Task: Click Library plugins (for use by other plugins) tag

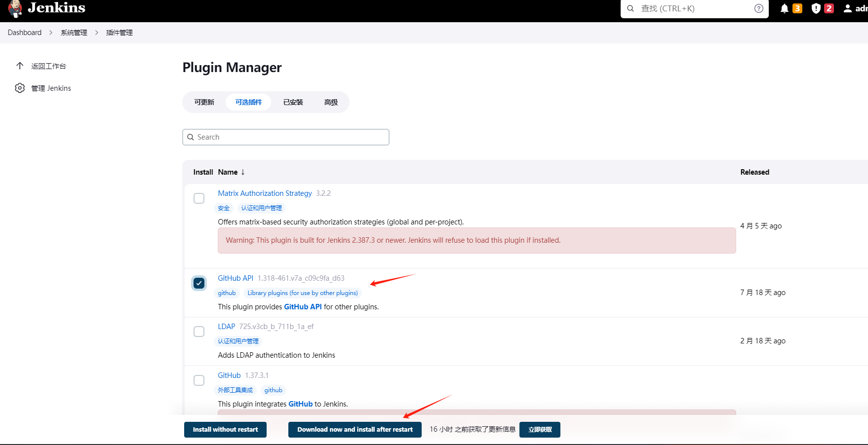Action: pos(303,293)
